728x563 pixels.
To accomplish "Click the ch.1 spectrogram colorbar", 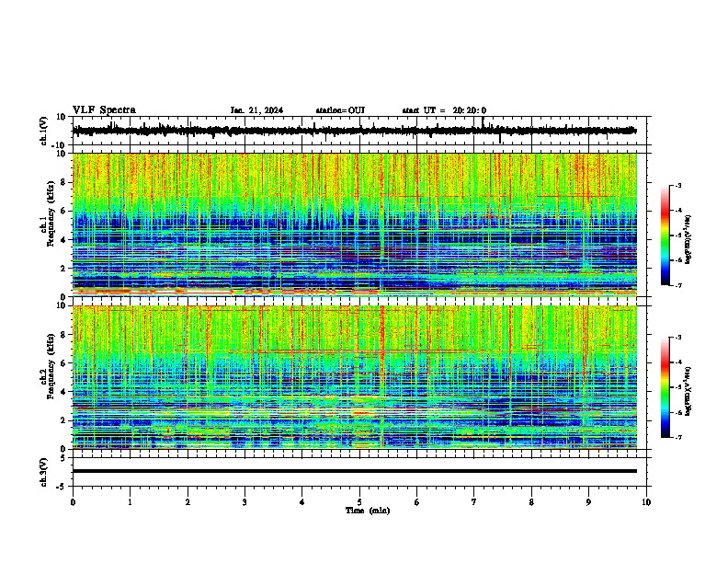I will click(x=665, y=236).
